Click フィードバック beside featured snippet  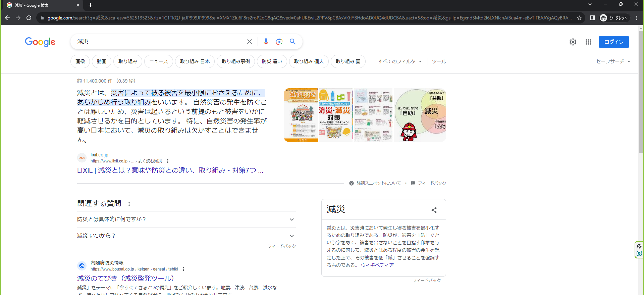point(428,183)
